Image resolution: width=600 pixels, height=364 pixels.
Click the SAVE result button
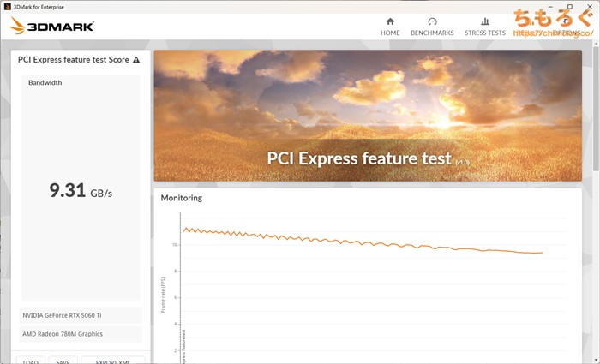click(x=63, y=361)
